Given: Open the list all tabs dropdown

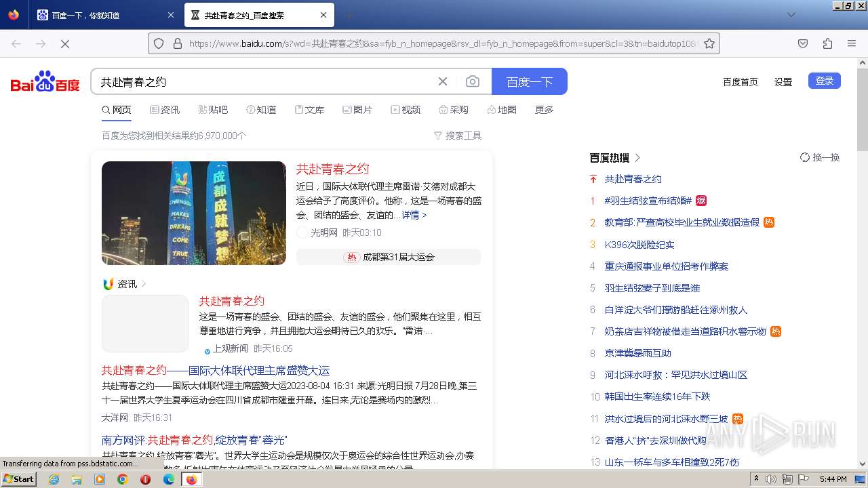Looking at the screenshot, I should click(791, 15).
